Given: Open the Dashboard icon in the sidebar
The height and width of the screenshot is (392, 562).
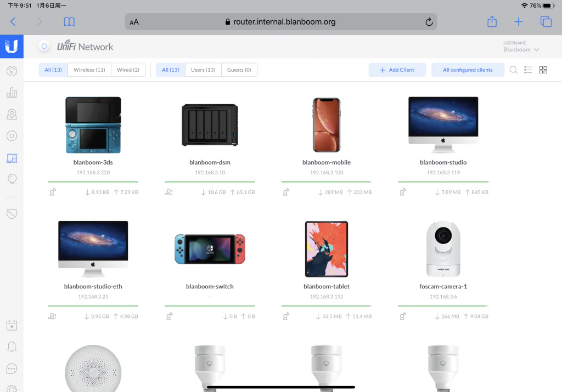Looking at the screenshot, I should point(12,71).
